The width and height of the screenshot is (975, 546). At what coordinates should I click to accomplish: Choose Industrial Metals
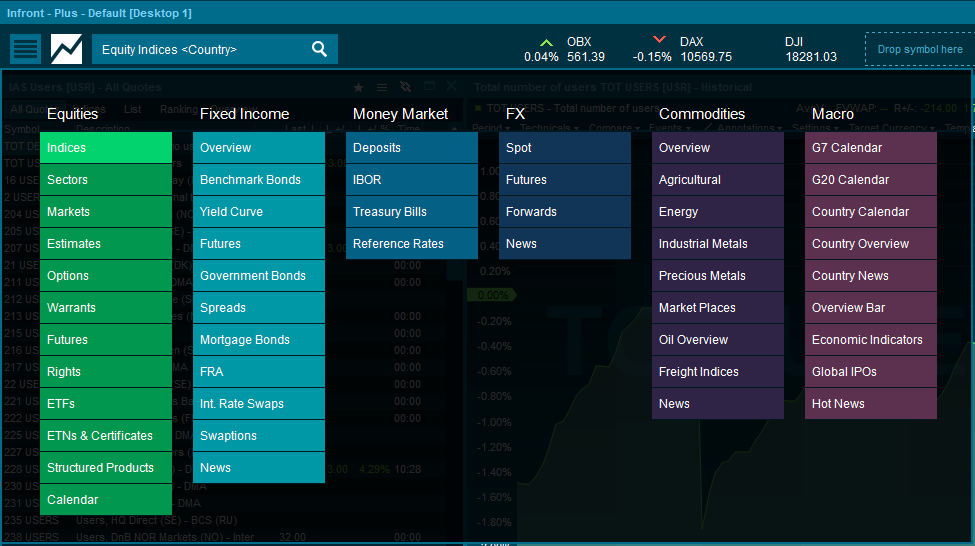718,244
